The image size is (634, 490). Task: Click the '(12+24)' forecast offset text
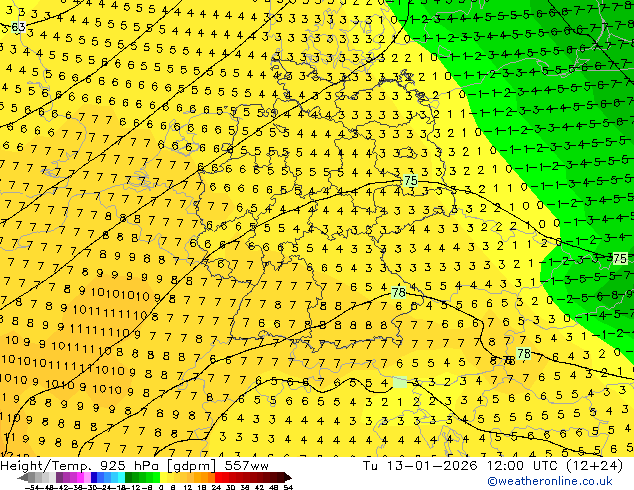[595, 466]
